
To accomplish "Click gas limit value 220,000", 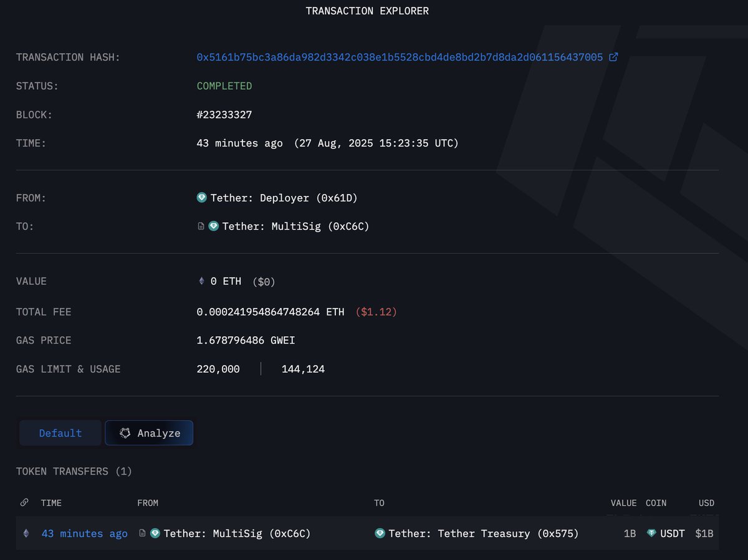I will [x=218, y=369].
